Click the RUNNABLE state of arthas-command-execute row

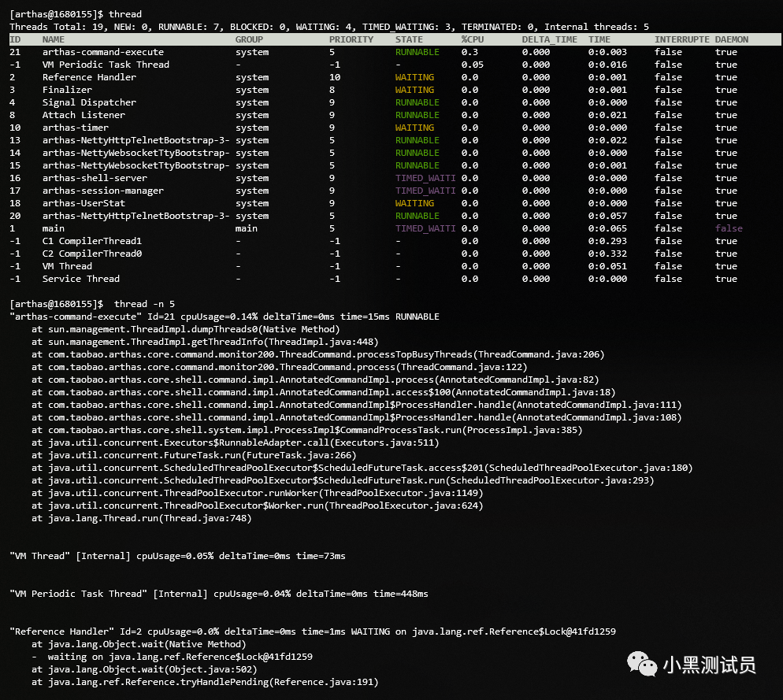pos(417,52)
